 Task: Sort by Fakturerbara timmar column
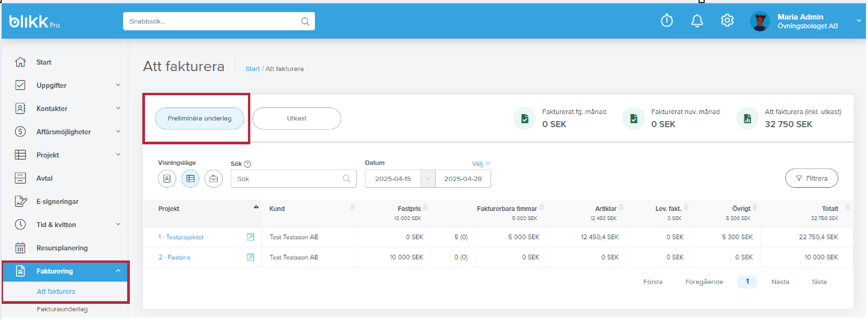[541, 207]
